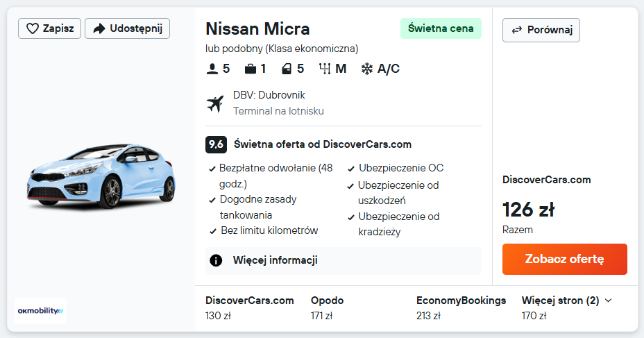Pick the EconomyBookings 213 zł offer
Image resolution: width=644 pixels, height=338 pixels.
[x=461, y=307]
